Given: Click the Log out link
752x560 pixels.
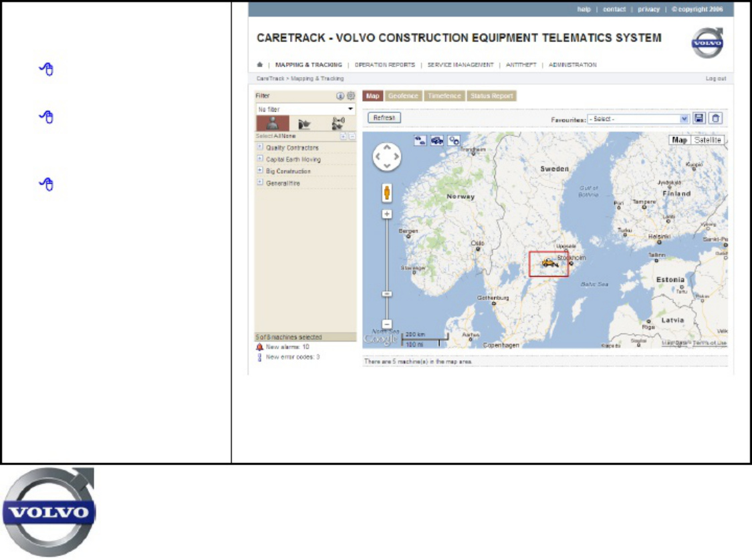Looking at the screenshot, I should pos(715,79).
